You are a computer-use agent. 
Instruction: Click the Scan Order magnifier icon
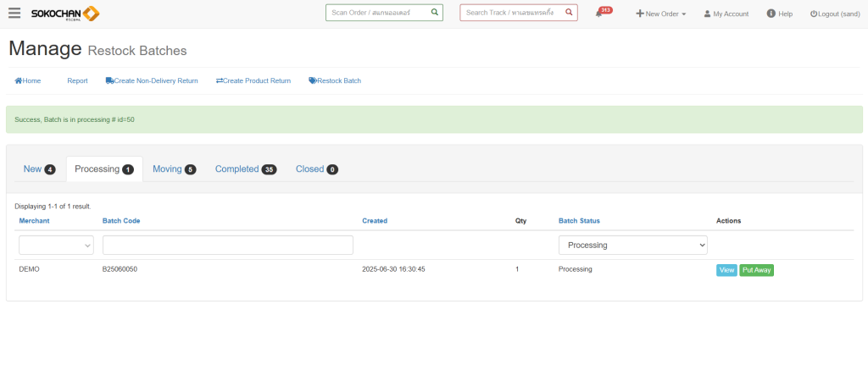pos(434,13)
